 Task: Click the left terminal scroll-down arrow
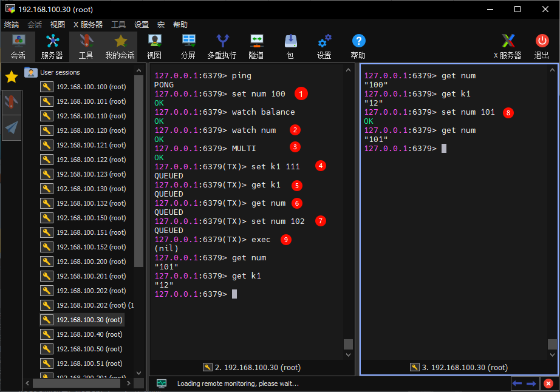[x=348, y=355]
